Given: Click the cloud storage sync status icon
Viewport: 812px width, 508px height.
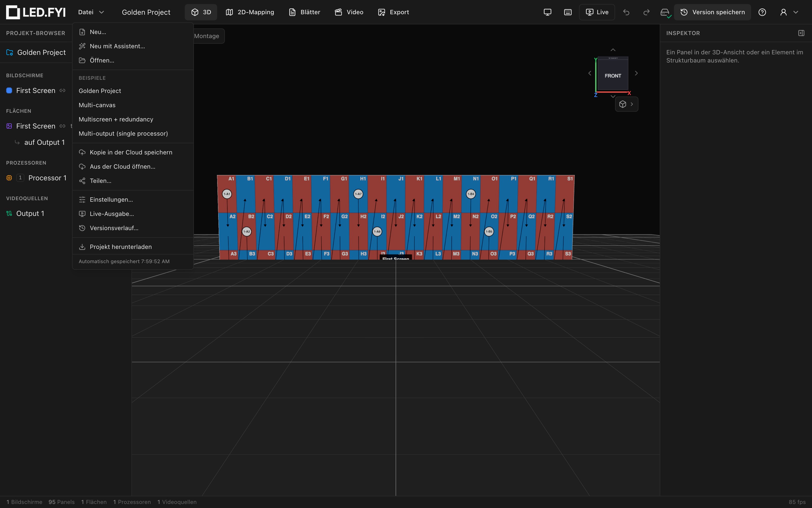Looking at the screenshot, I should 665,12.
